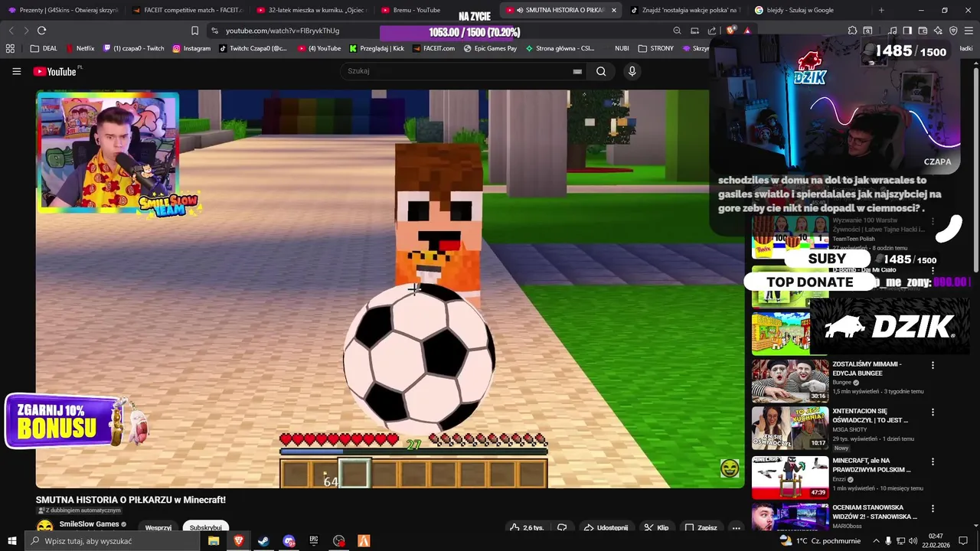Viewport: 980px width, 551px height.
Task: Click the Zapisz save button
Action: coord(701,527)
